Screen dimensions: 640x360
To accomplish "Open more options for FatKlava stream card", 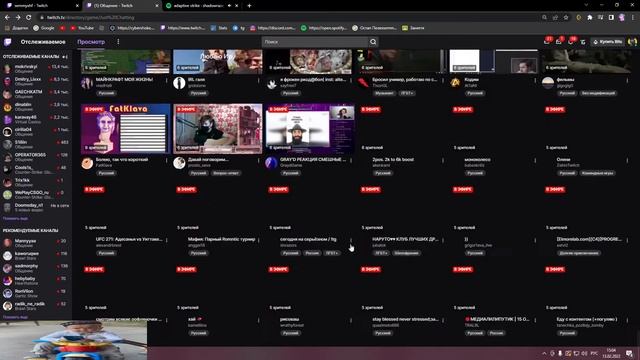I will click(x=167, y=160).
